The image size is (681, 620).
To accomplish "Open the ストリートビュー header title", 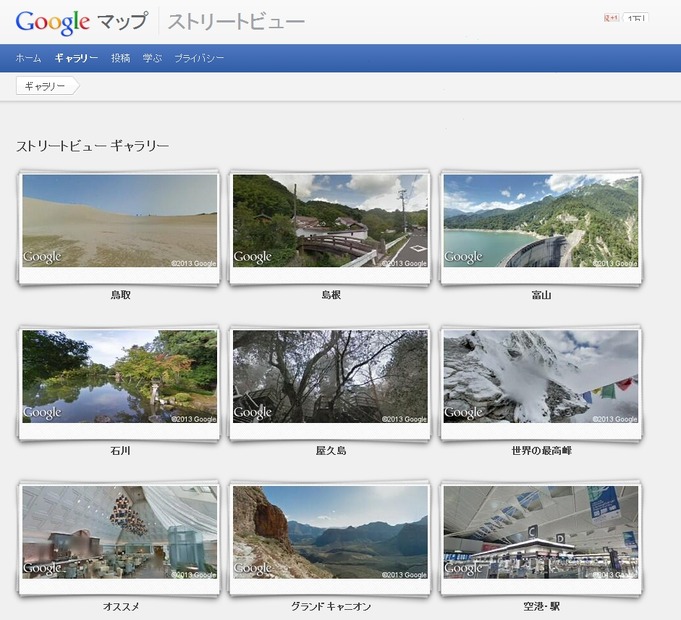I will pos(236,22).
